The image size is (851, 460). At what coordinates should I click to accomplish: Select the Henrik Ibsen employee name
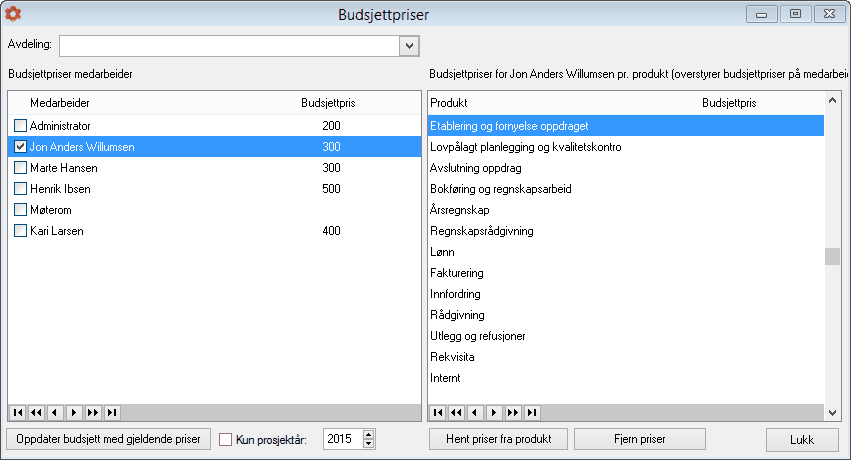pos(60,189)
